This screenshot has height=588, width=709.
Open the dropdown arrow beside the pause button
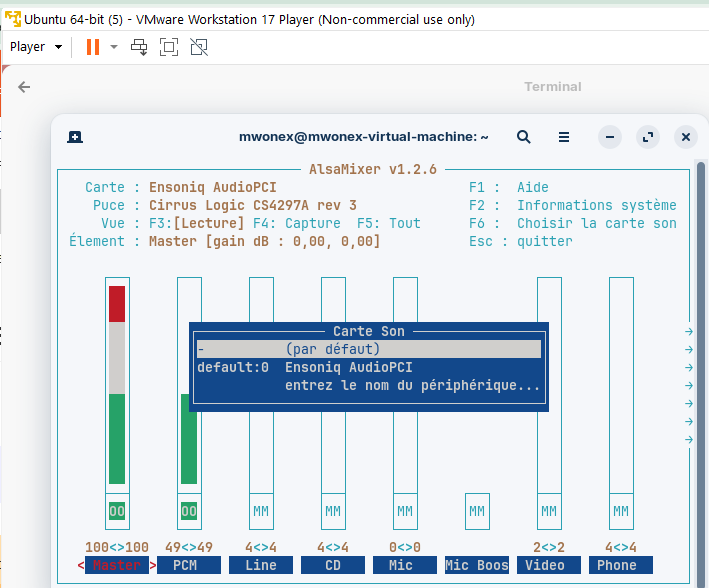tap(114, 47)
